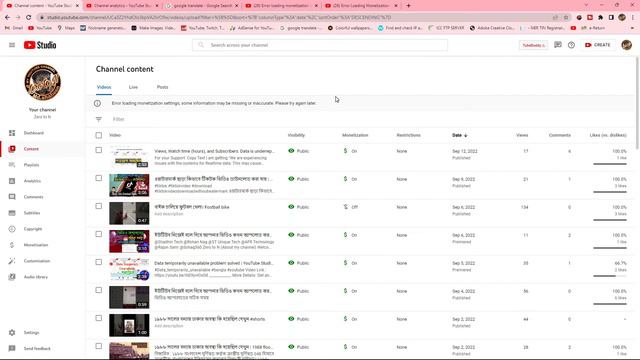Switch to the Channel analytics browser tab
This screenshot has height=360, width=640.
coord(122,6)
